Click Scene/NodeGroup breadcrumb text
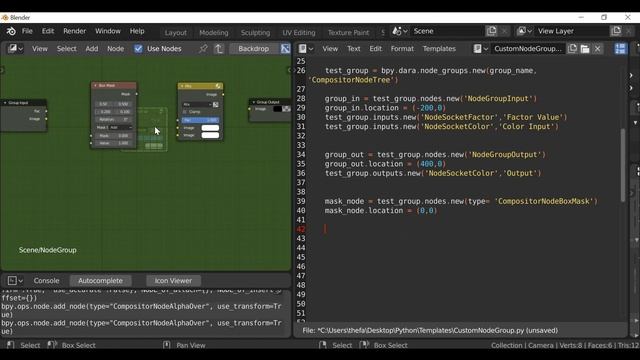This screenshot has height=360, width=640. pos(47,250)
